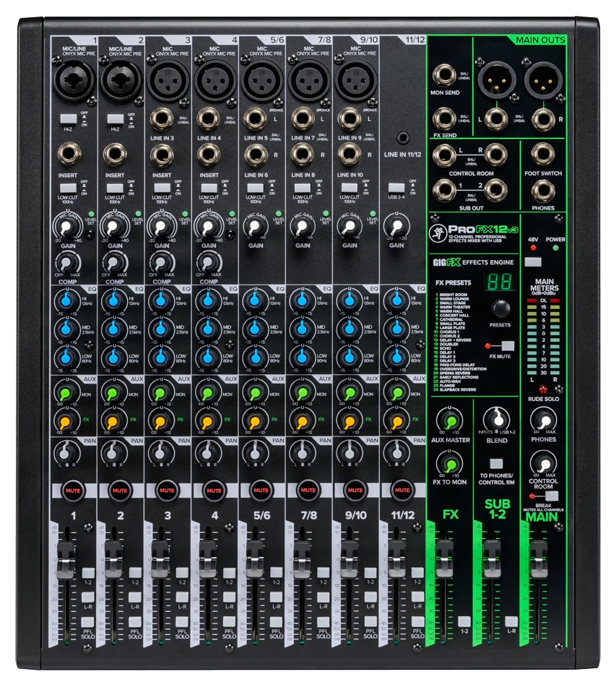Mute channel 1 with its MUTE button
616x687 pixels.
[x=73, y=491]
